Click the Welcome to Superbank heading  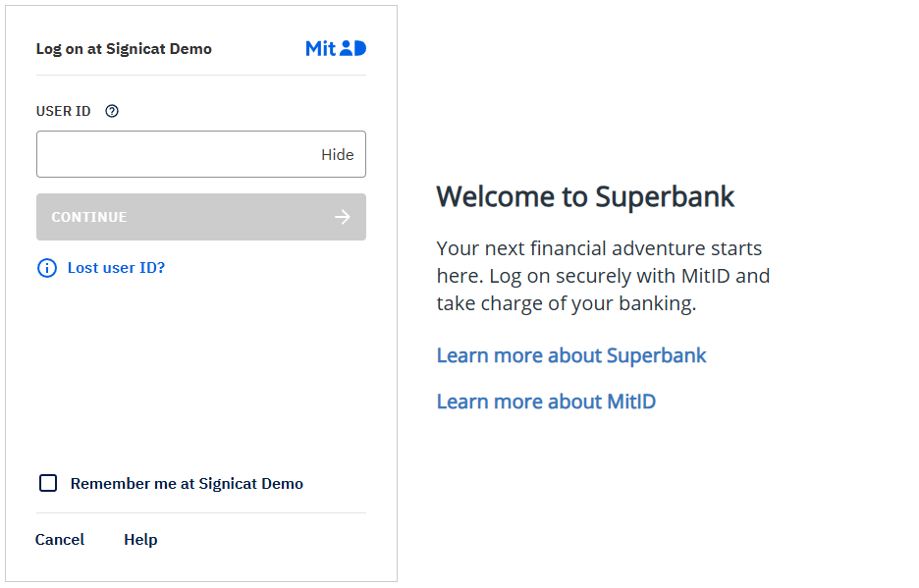tap(585, 196)
